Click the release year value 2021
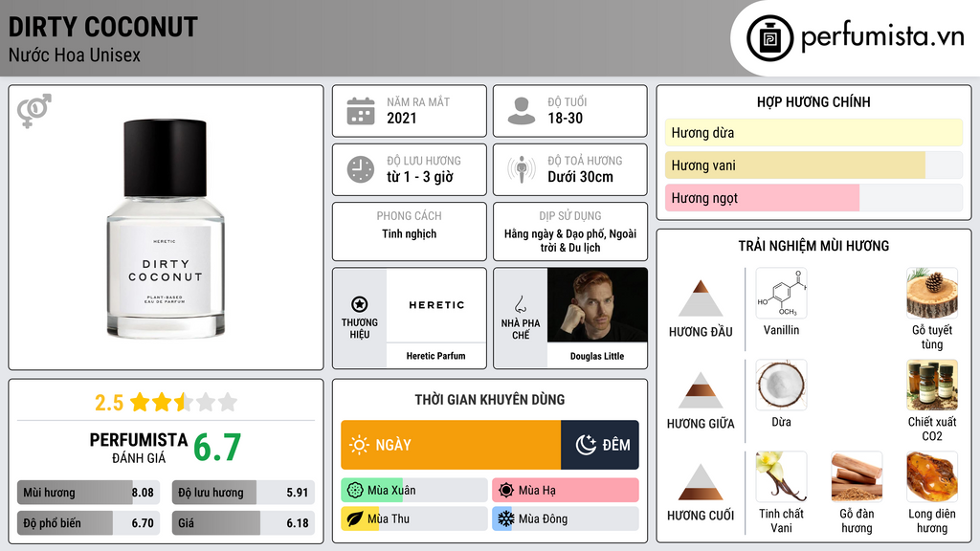 tap(401, 118)
